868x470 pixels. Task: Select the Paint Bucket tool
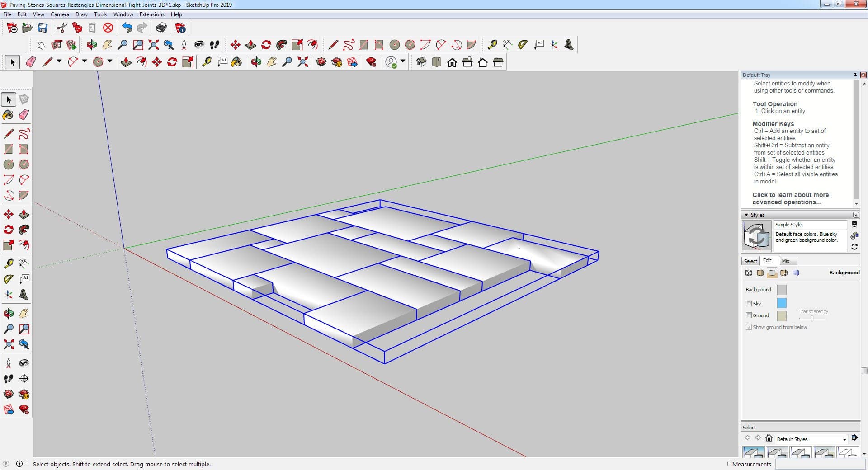(x=8, y=115)
